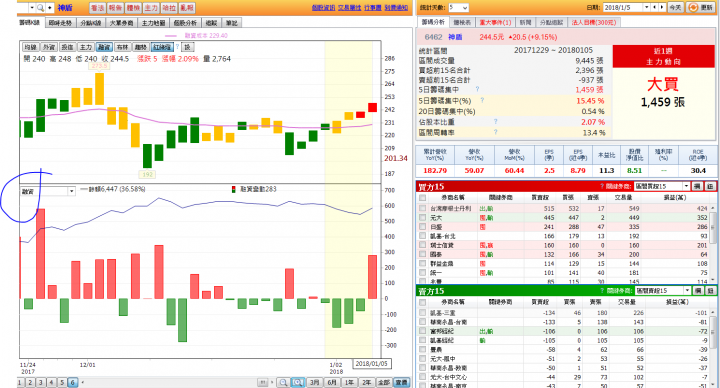Click the chart scroll grip icon below chart

click(x=262, y=382)
